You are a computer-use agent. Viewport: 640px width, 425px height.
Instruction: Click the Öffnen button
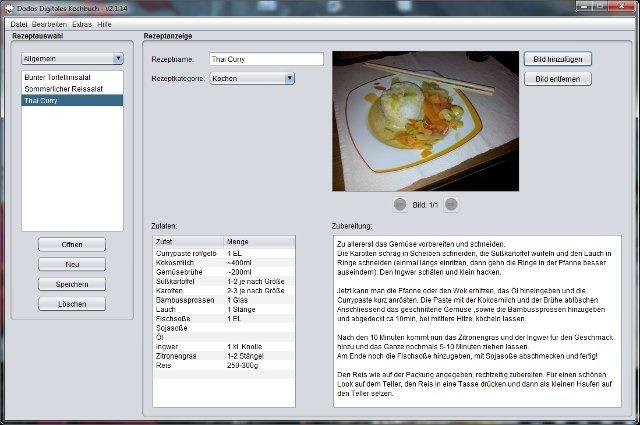pyautogui.click(x=72, y=244)
